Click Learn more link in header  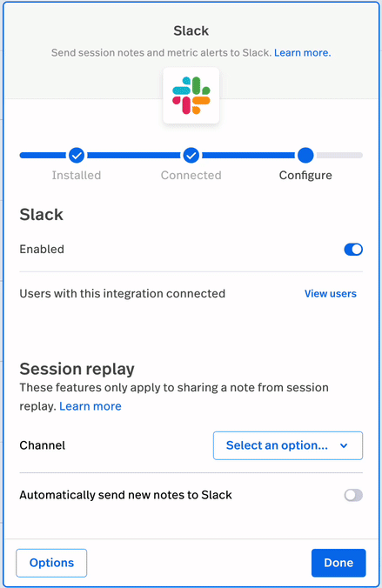(x=303, y=53)
